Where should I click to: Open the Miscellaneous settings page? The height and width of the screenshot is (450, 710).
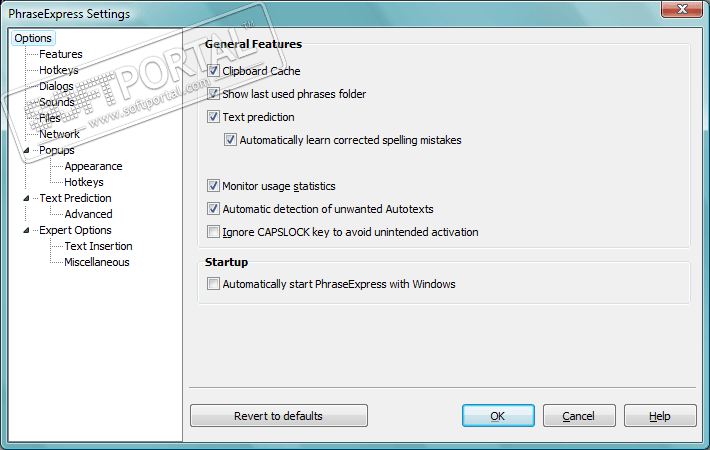(x=96, y=262)
